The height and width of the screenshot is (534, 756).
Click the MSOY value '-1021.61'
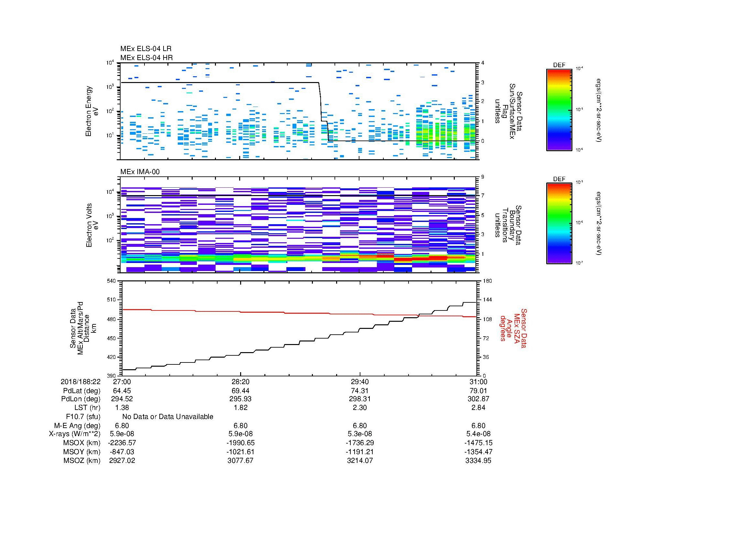pos(241,452)
